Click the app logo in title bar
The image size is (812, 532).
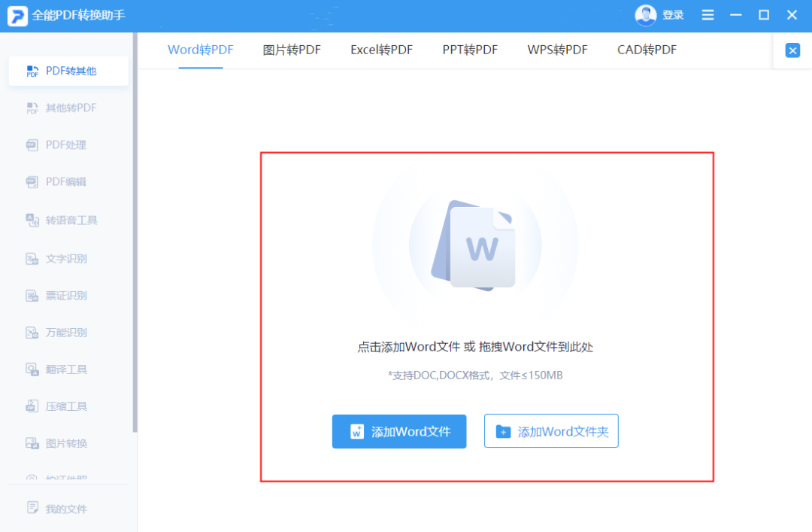tap(17, 16)
